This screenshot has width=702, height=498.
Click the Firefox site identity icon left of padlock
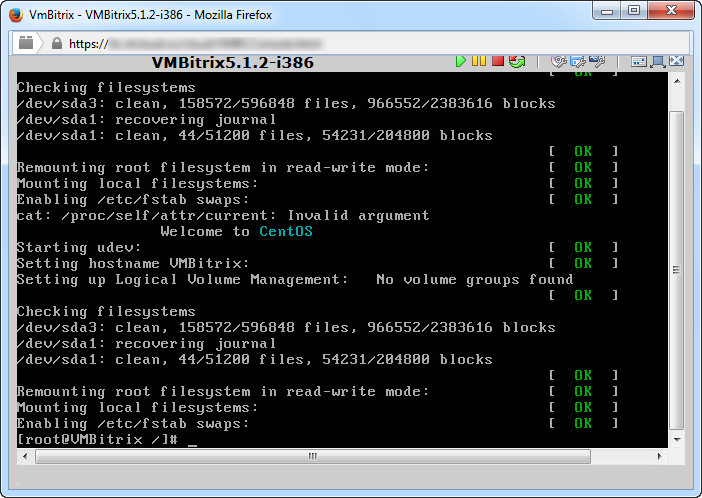[x=26, y=43]
